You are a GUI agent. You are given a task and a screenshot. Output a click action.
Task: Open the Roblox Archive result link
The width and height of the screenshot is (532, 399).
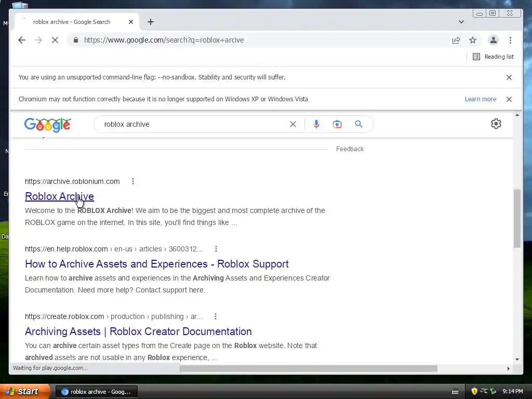click(x=59, y=196)
